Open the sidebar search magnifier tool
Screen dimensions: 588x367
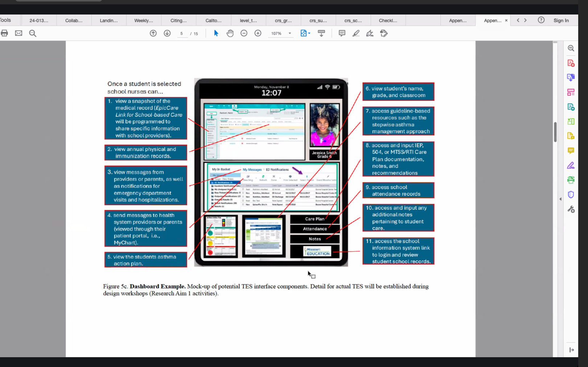[x=571, y=48]
